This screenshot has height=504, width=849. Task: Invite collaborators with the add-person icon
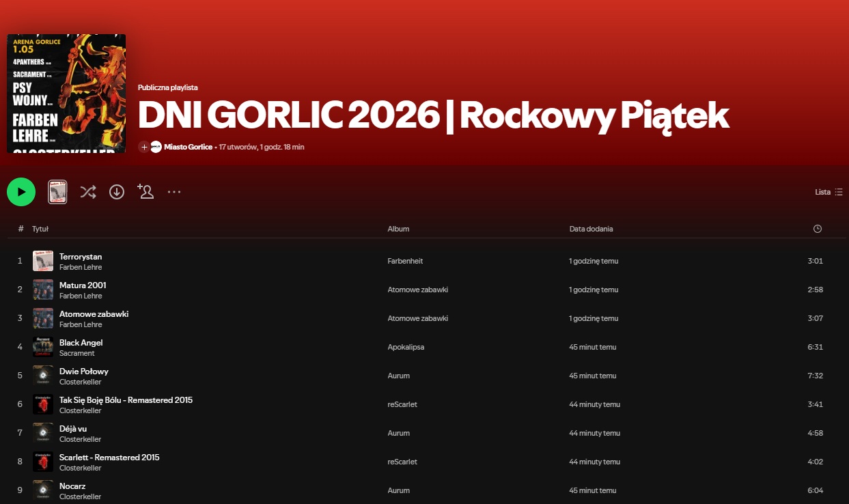(x=145, y=192)
